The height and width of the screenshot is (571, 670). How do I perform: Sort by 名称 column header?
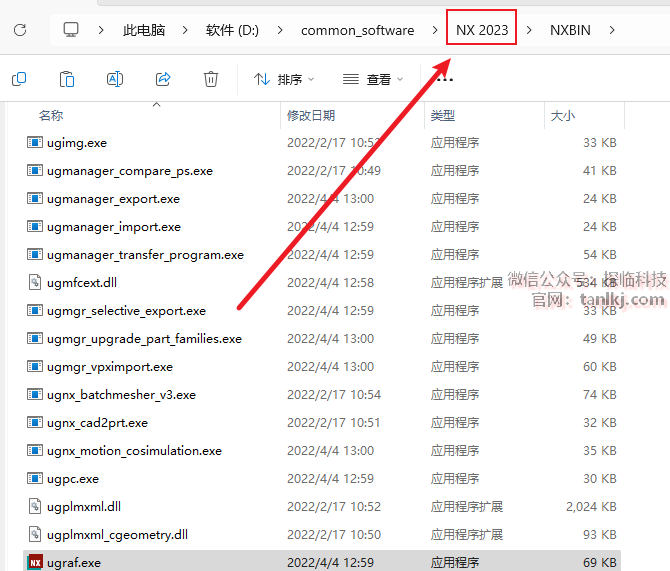coord(51,115)
